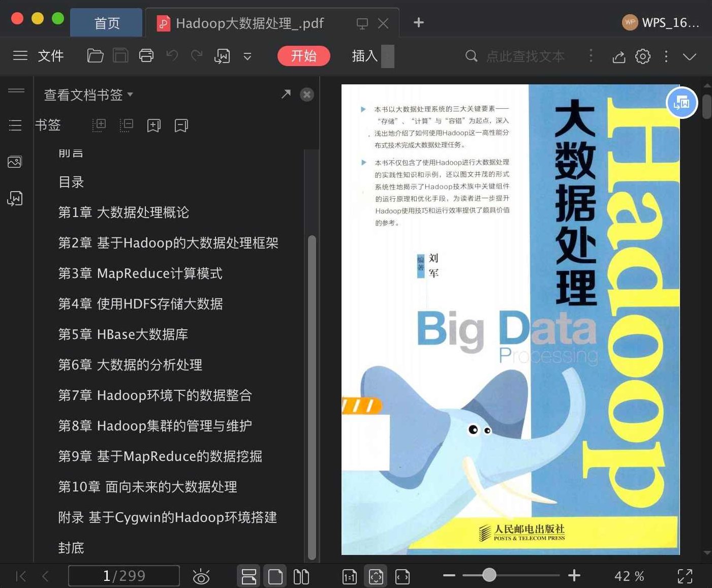712x588 pixels.
Task: Switch to the 首页 tab
Action: pyautogui.click(x=106, y=22)
